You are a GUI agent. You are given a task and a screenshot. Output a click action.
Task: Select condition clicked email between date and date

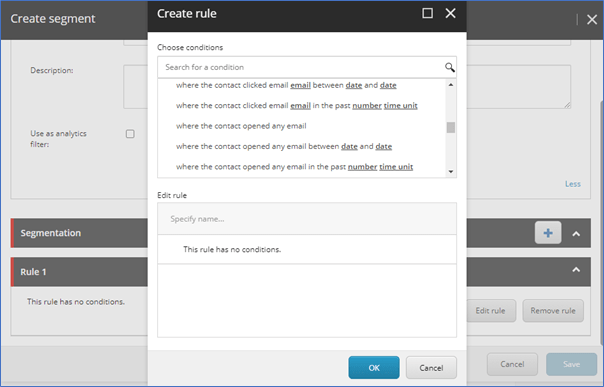tap(286, 85)
